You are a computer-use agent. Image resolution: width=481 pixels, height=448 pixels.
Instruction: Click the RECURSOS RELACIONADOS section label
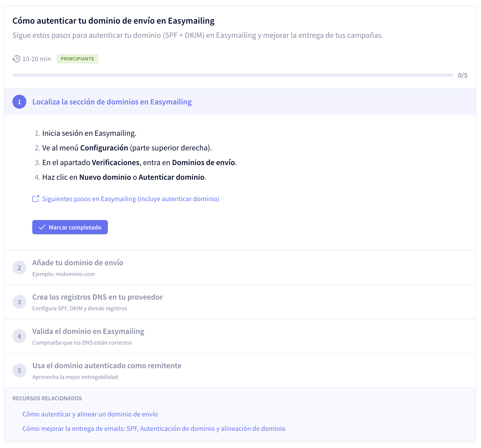pyautogui.click(x=47, y=398)
